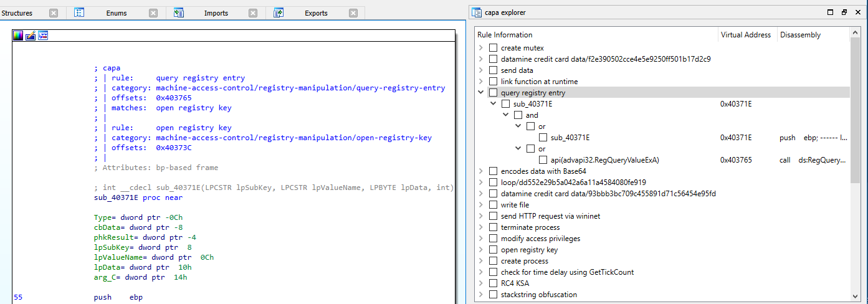The image size is (868, 304).
Task: Click the Exports tab icon
Action: [x=279, y=12]
